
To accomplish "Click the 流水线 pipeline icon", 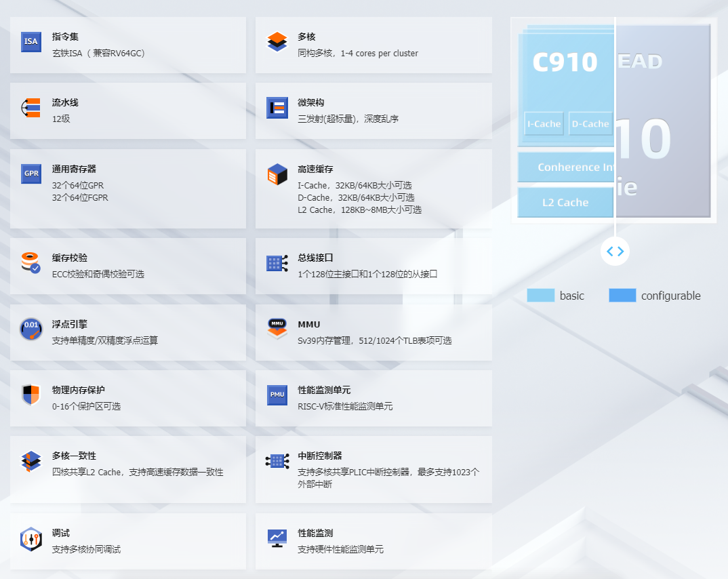I will coord(31,107).
